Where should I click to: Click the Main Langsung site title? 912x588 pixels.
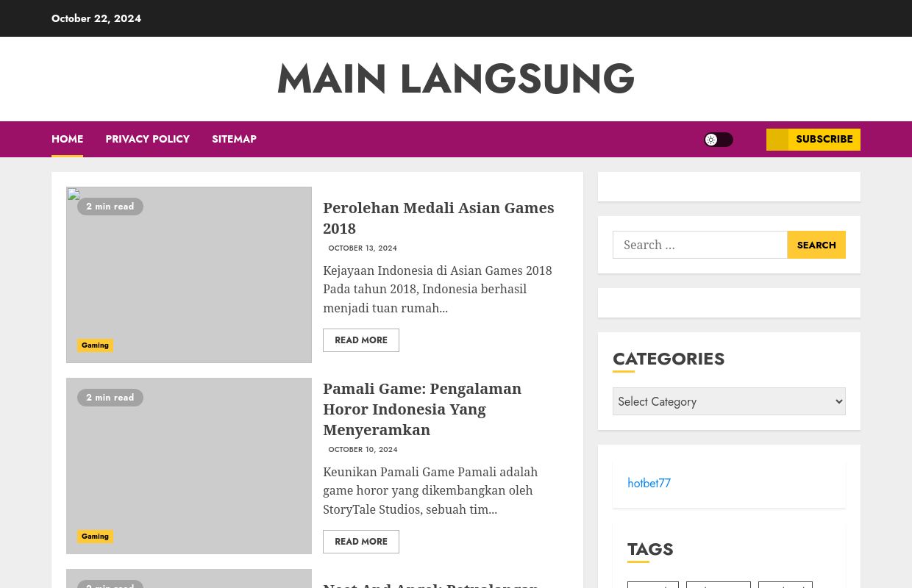[x=456, y=79]
